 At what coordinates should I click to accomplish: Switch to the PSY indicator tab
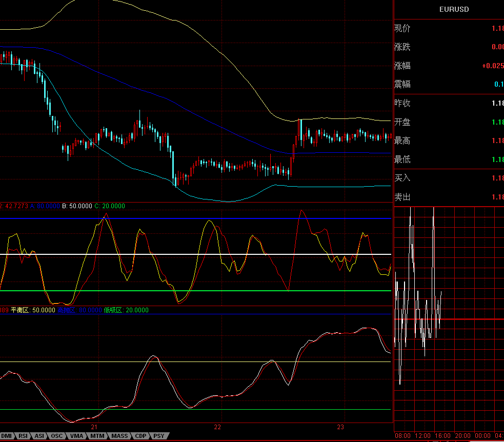pos(159,436)
